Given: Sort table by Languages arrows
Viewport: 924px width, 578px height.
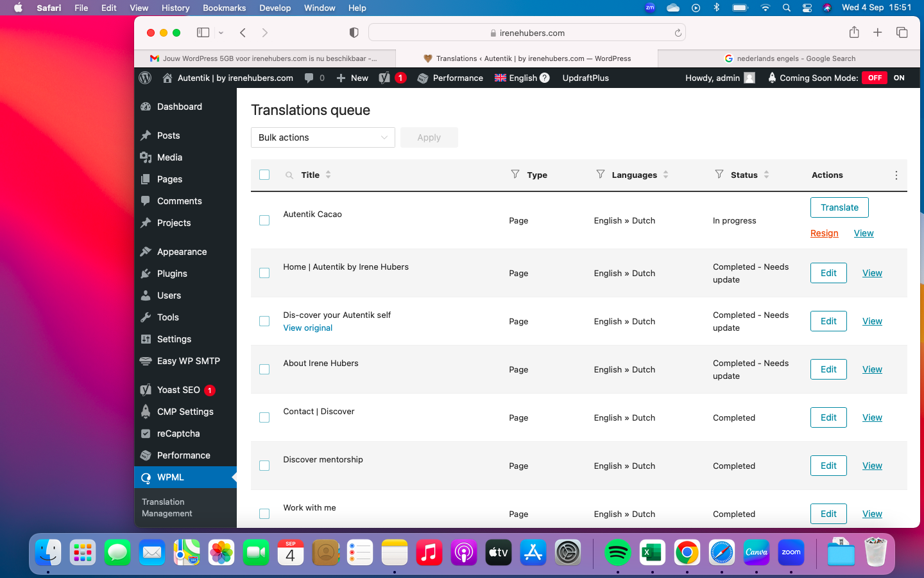Looking at the screenshot, I should point(665,175).
